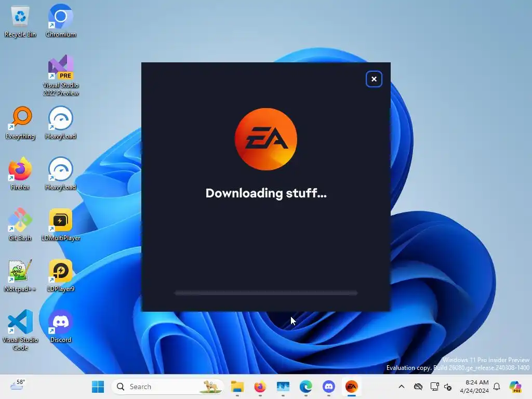The height and width of the screenshot is (399, 532).
Task: Open the Windows Start menu
Action: click(98, 387)
